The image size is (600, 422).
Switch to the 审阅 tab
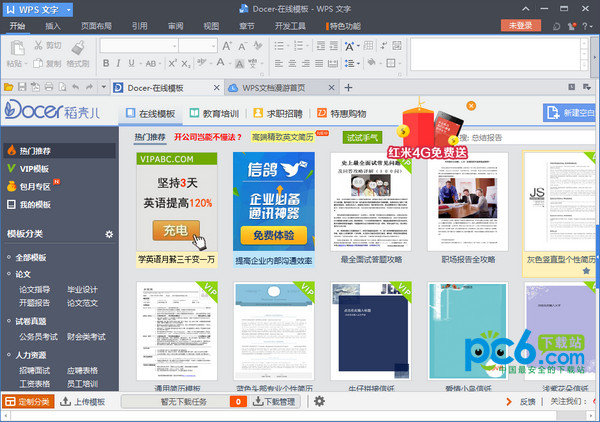(176, 26)
